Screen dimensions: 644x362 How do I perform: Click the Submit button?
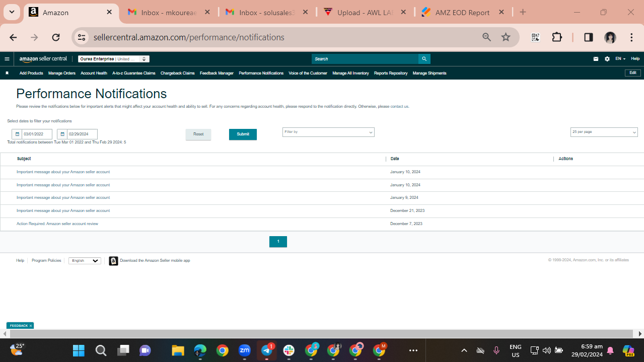[243, 134]
